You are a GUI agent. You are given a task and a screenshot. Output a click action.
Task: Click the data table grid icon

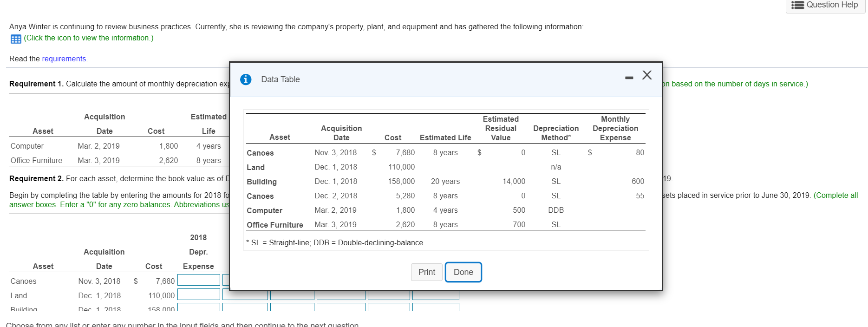pos(16,39)
